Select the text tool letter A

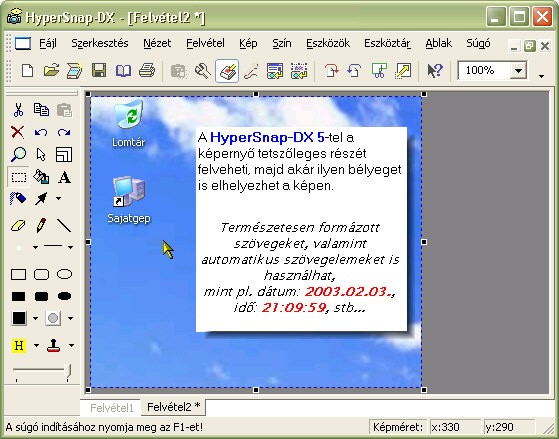pyautogui.click(x=65, y=177)
